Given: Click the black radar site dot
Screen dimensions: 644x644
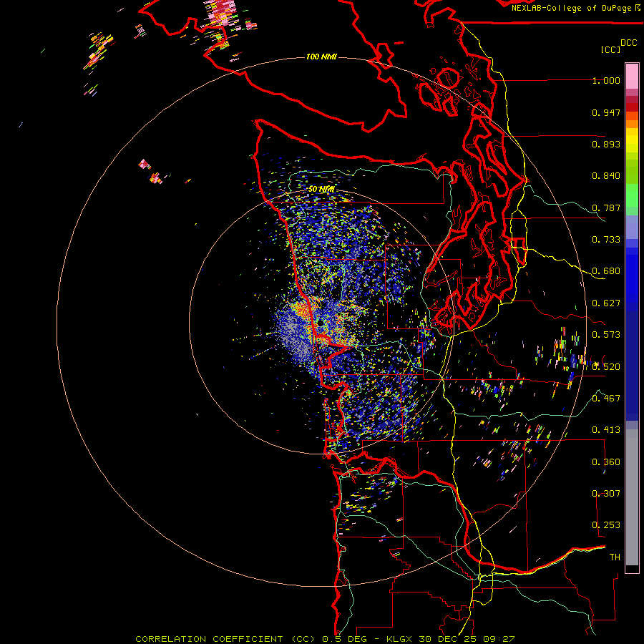Looking at the screenshot, I should (320, 323).
